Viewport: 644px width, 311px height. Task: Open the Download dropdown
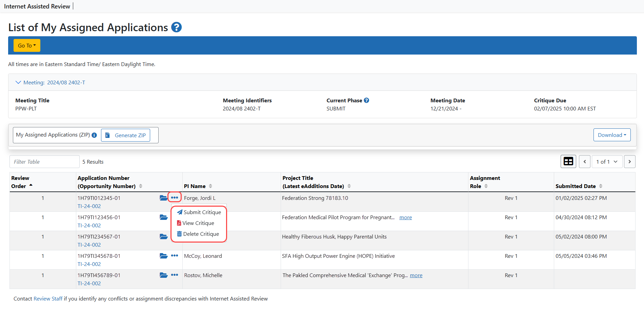tap(612, 135)
